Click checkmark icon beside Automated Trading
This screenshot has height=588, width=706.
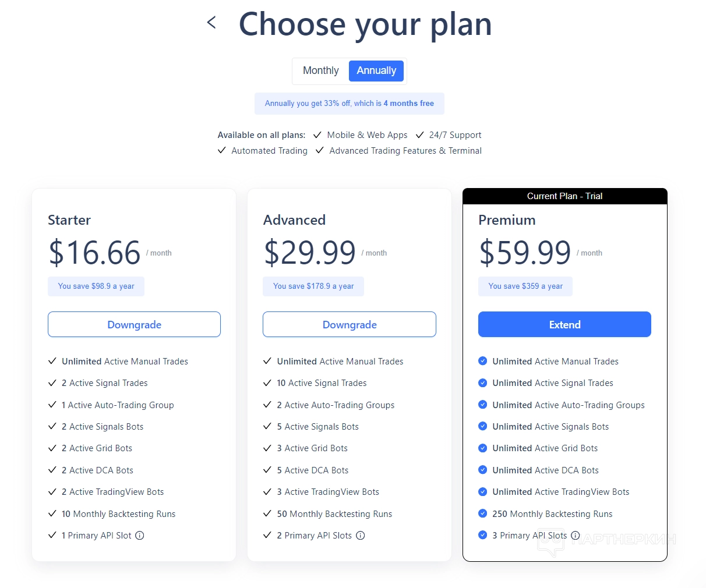coord(222,151)
